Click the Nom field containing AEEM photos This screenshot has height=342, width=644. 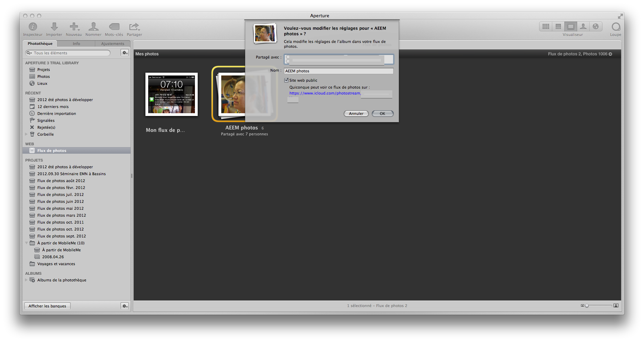click(x=338, y=71)
